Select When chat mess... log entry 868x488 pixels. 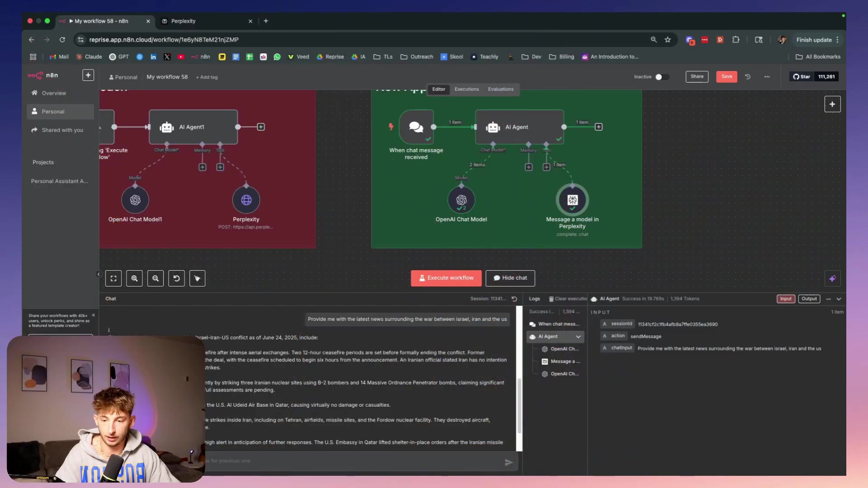click(x=556, y=324)
